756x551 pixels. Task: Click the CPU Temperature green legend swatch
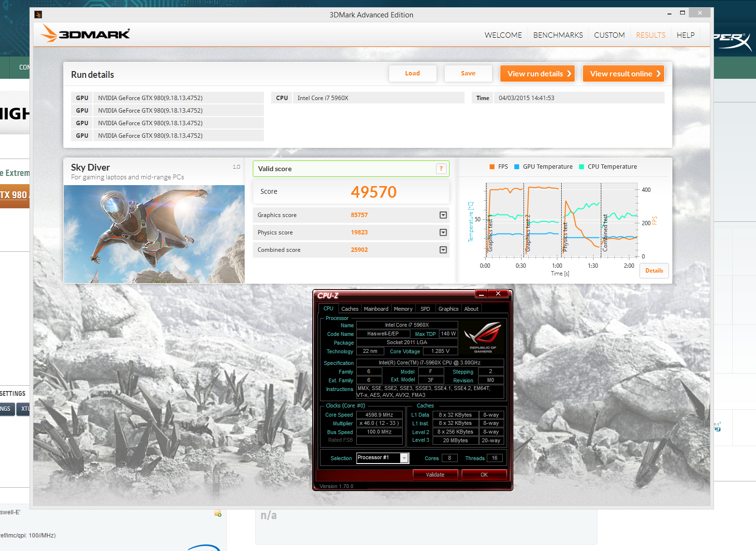click(582, 167)
